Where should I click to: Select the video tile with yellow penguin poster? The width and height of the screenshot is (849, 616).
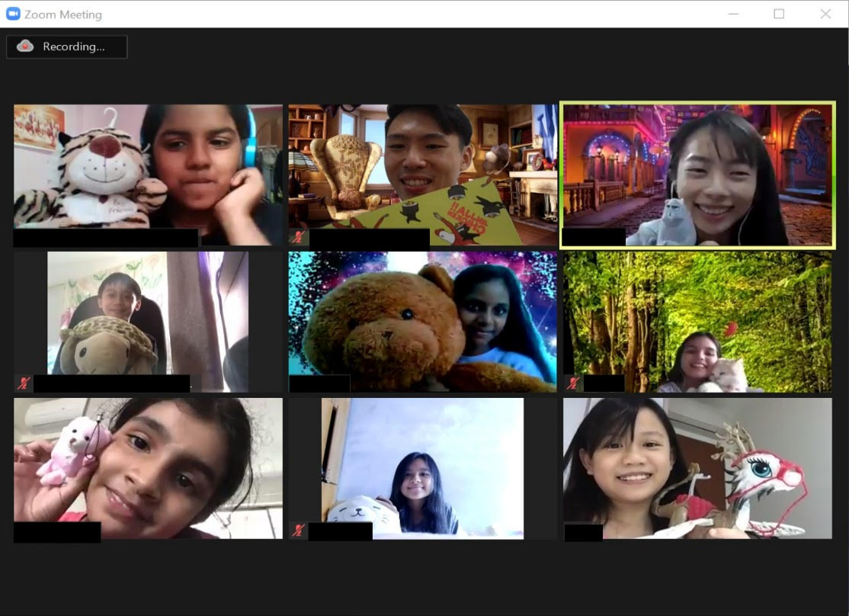click(422, 166)
